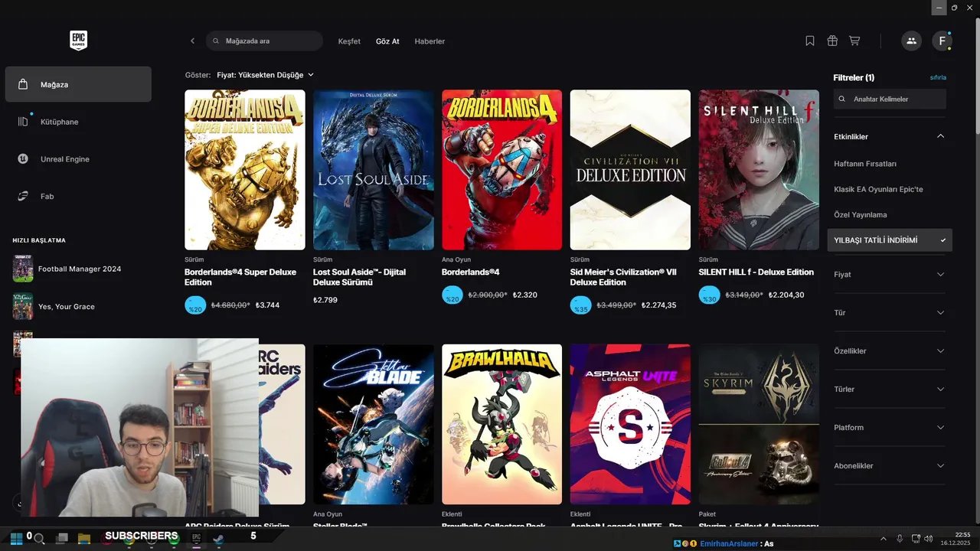Open the Borderlands 4 base game cover
980x551 pixels.
pyautogui.click(x=501, y=170)
